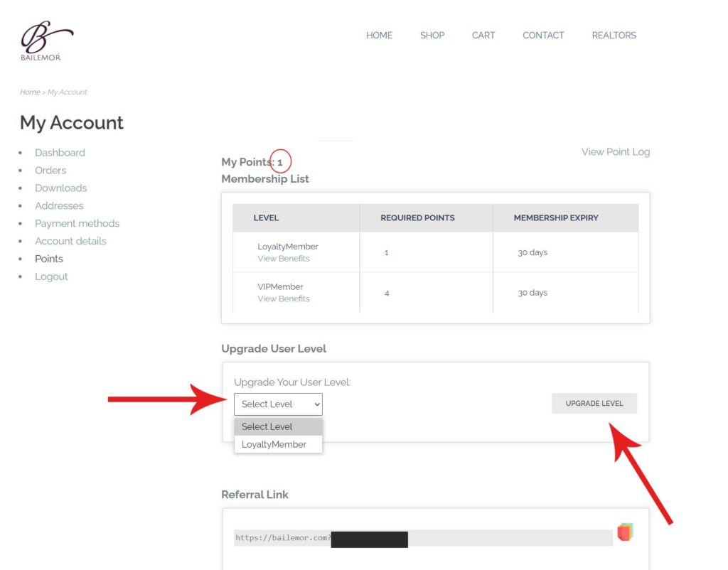Expand the Select Level dropdown
Image resolution: width=728 pixels, height=570 pixels.
[278, 404]
